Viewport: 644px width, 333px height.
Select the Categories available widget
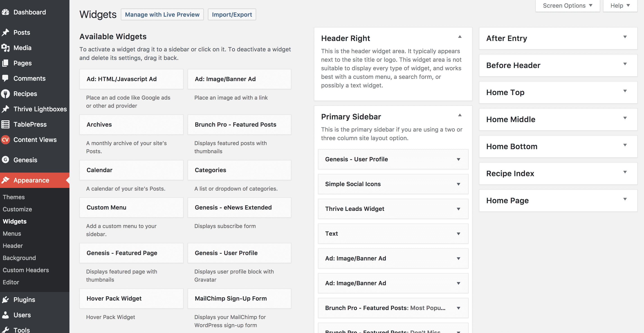click(239, 170)
